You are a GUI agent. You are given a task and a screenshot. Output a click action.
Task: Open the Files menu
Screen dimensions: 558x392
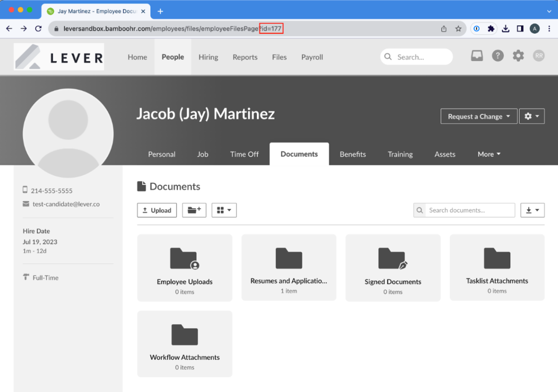click(x=279, y=57)
